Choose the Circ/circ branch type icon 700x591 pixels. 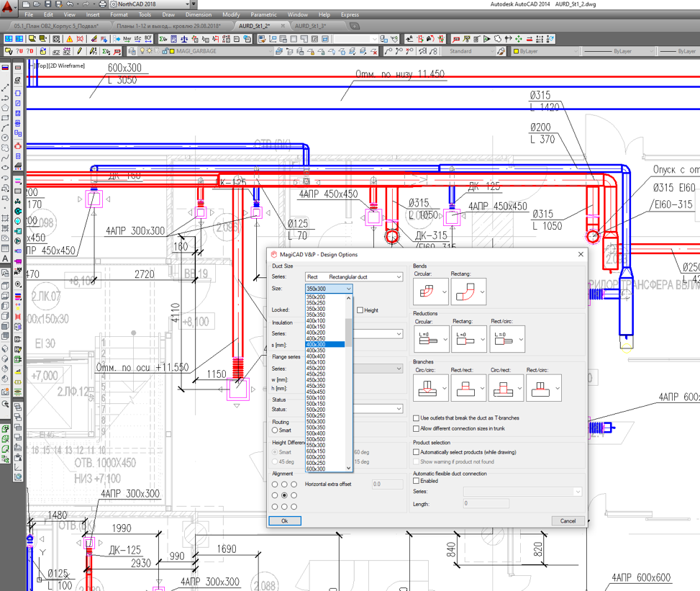click(x=427, y=389)
